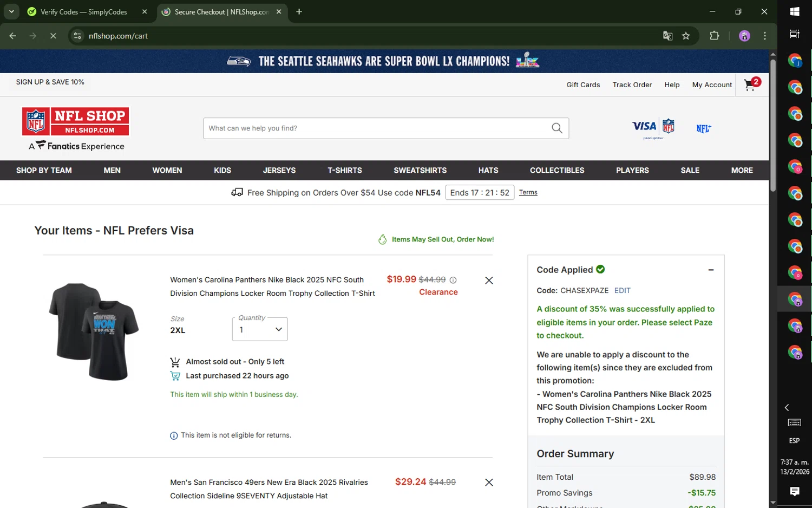The image size is (812, 508).
Task: Open the touch keyboard icon in taskbar
Action: click(x=795, y=422)
